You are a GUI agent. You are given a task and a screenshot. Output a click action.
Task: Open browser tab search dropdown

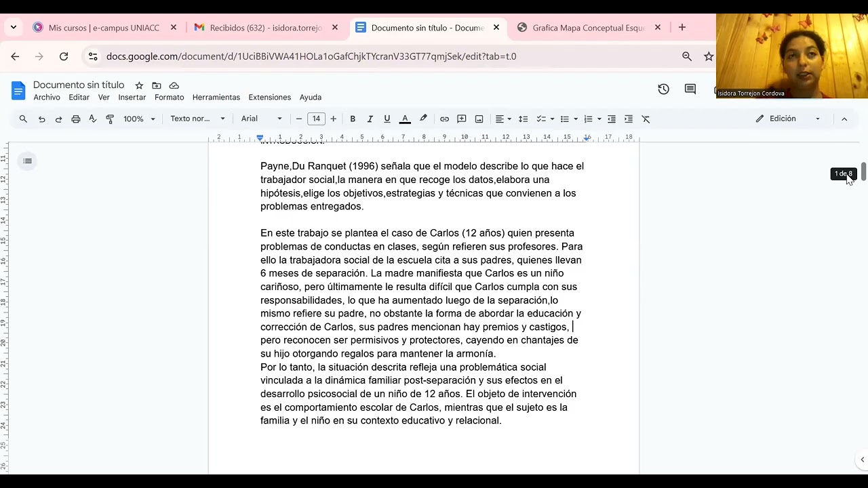[x=14, y=28]
